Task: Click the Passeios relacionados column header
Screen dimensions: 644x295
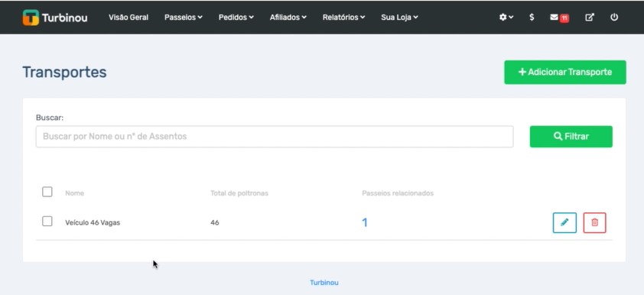Action: tap(398, 193)
